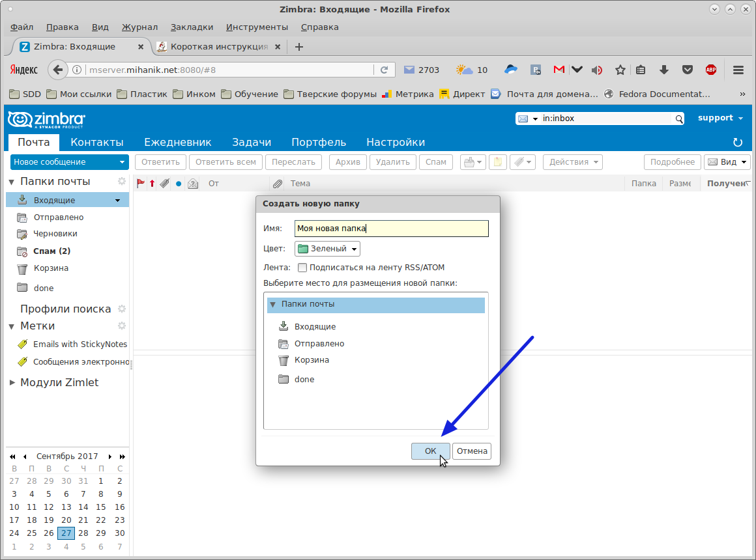Click the in:inbox search field
The image size is (756, 560).
(x=605, y=119)
